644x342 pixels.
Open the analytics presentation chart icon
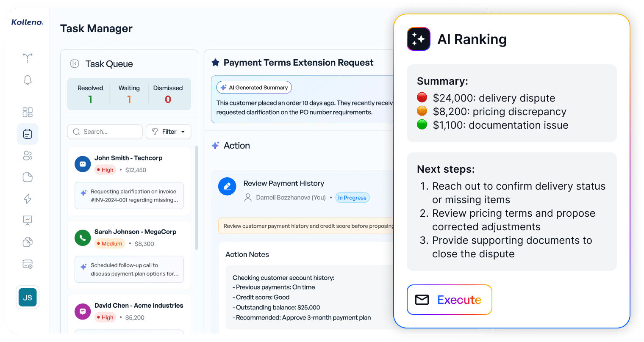coord(28,220)
